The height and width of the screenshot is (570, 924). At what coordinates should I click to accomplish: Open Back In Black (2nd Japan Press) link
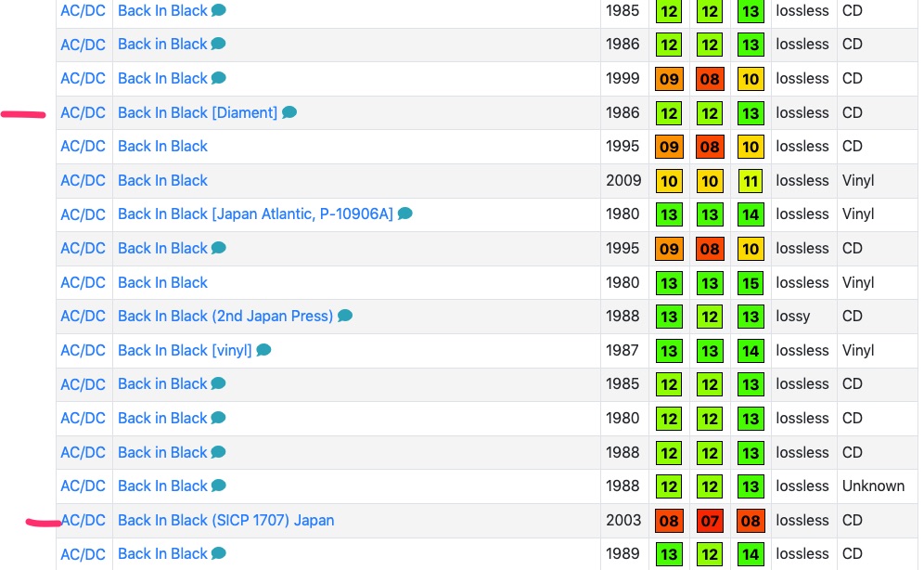tap(225, 316)
